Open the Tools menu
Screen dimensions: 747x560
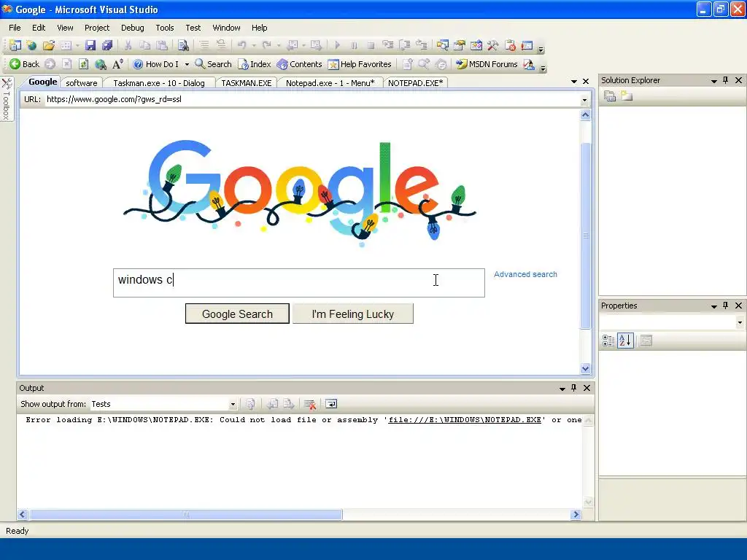tap(165, 28)
